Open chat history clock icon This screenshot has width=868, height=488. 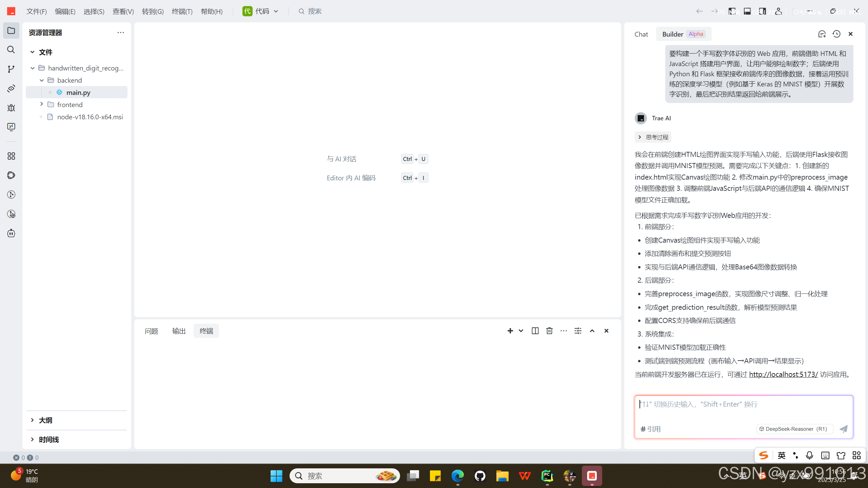tap(836, 34)
